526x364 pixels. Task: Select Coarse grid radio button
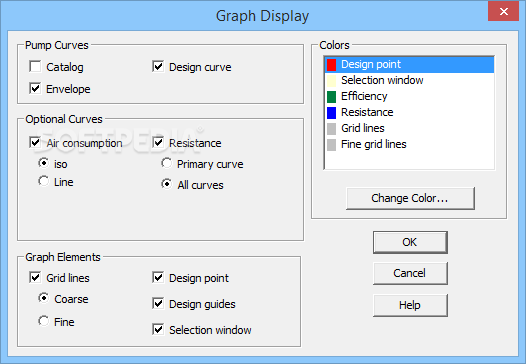(44, 298)
